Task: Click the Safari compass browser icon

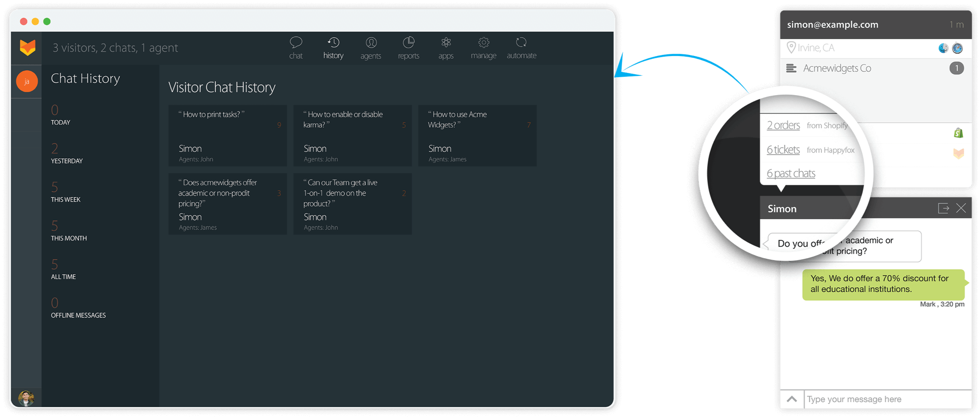Action: pyautogui.click(x=957, y=48)
